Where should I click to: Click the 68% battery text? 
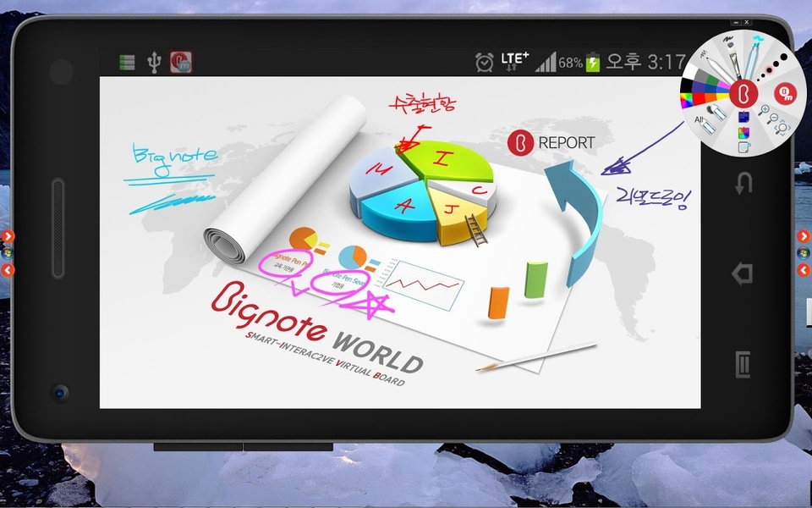tap(571, 63)
